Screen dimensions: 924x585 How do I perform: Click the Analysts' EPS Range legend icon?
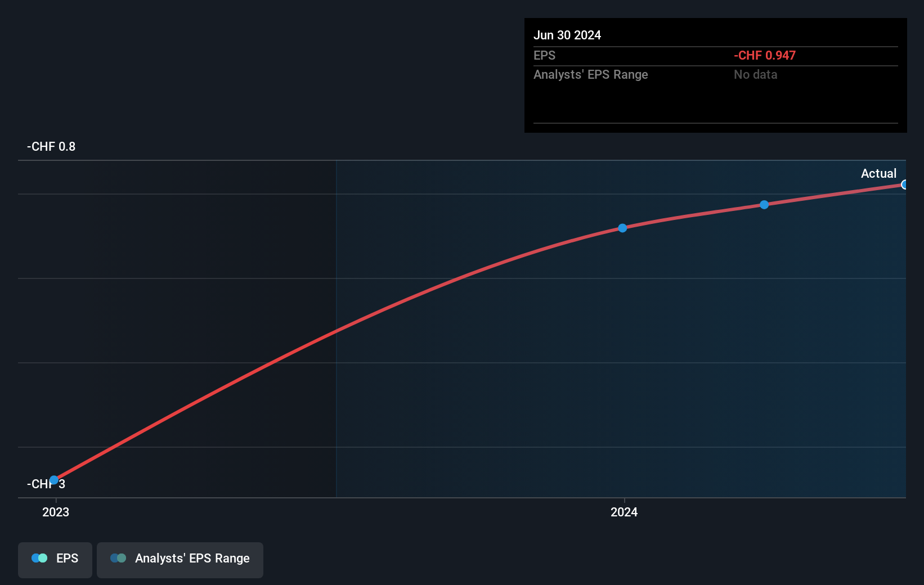tap(118, 558)
